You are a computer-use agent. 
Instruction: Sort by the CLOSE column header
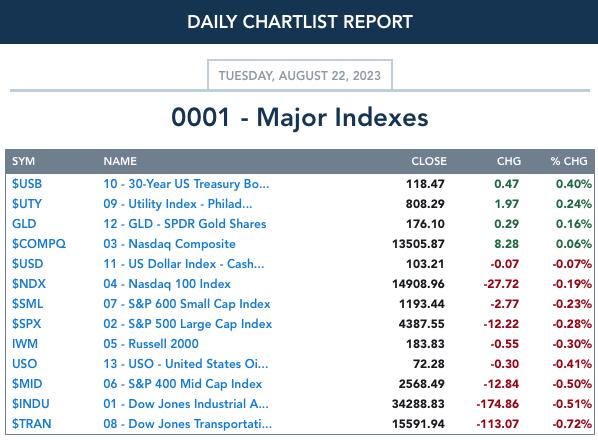(x=429, y=161)
